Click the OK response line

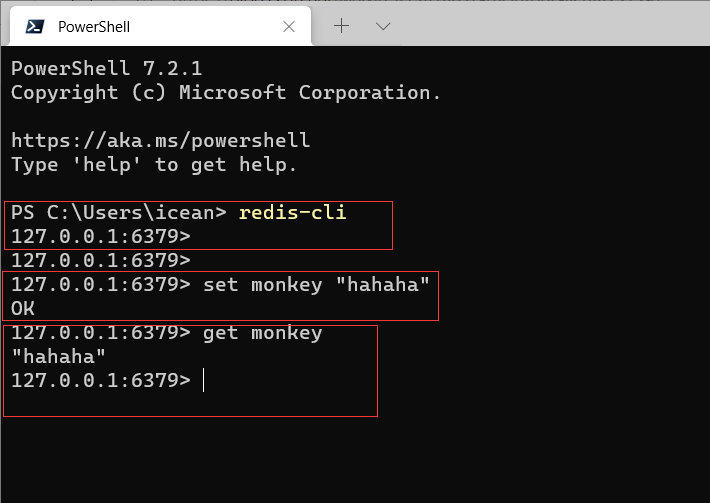pyautogui.click(x=23, y=308)
